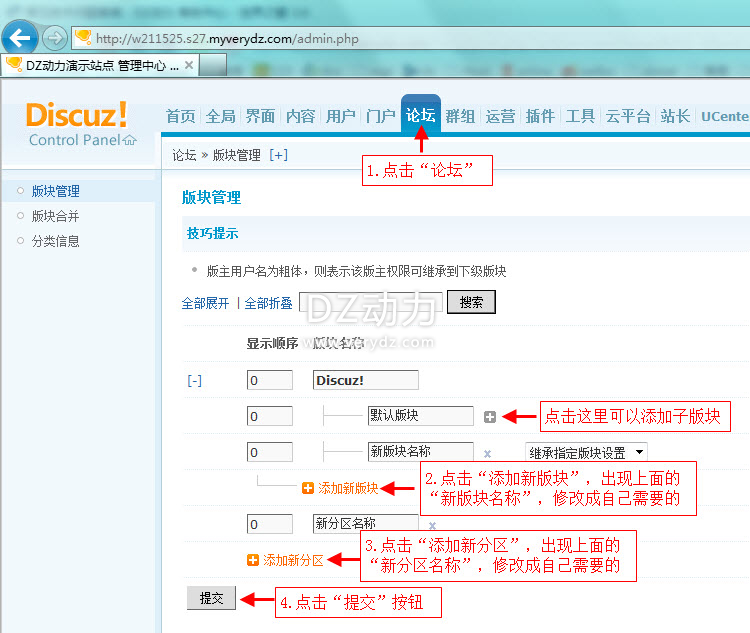Screen dimensions: 750x633
Task: Click the home icon beside Control Panel
Action: tap(129, 140)
